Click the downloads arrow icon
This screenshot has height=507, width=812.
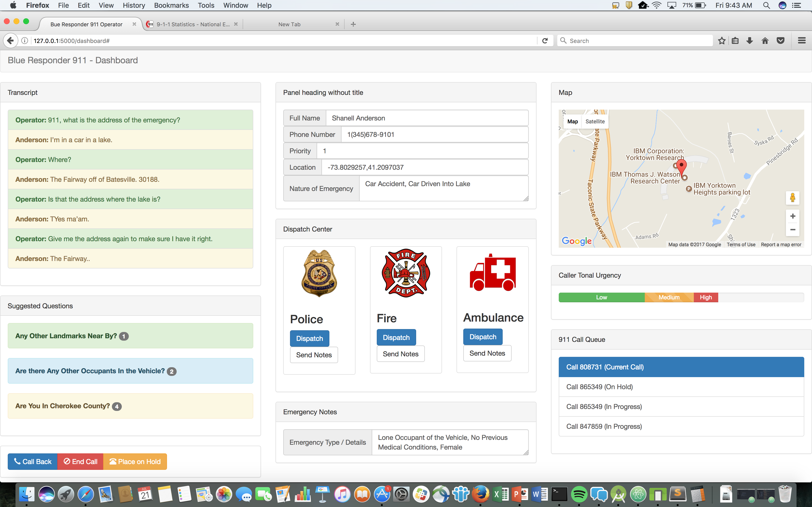click(750, 41)
